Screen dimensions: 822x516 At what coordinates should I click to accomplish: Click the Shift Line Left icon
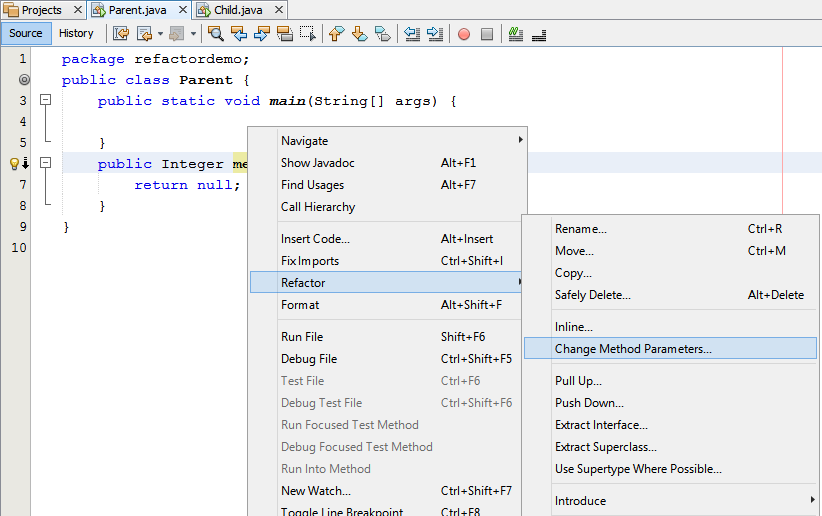[412, 33]
